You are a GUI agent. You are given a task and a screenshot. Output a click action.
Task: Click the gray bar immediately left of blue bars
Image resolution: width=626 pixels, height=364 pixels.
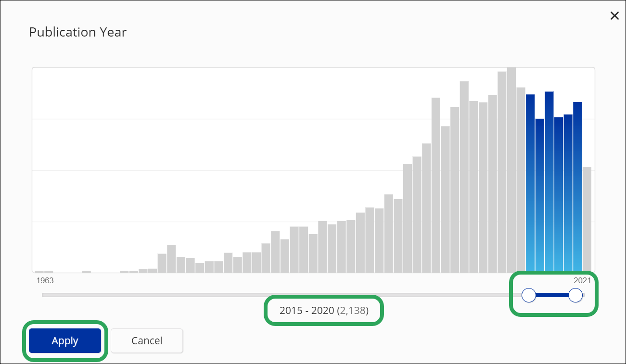click(x=521, y=180)
